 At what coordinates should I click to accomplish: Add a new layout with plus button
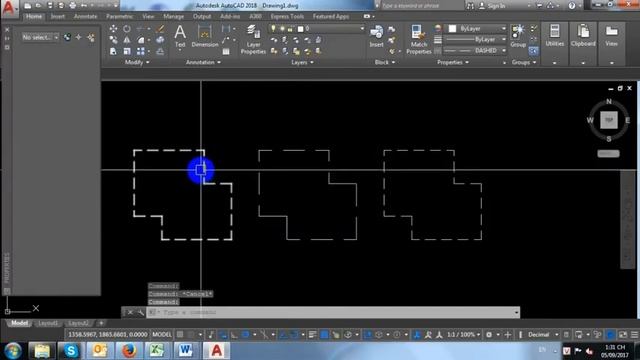click(x=101, y=323)
